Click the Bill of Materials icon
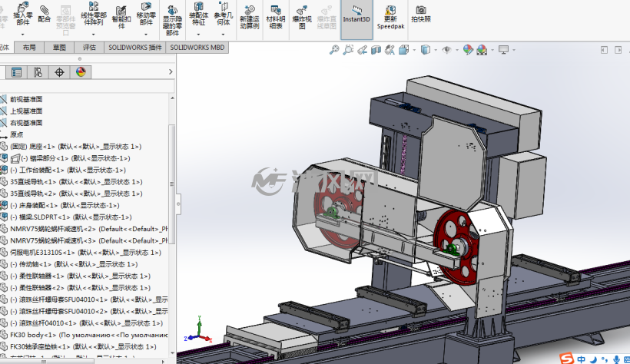630x364 pixels. pyautogui.click(x=276, y=18)
